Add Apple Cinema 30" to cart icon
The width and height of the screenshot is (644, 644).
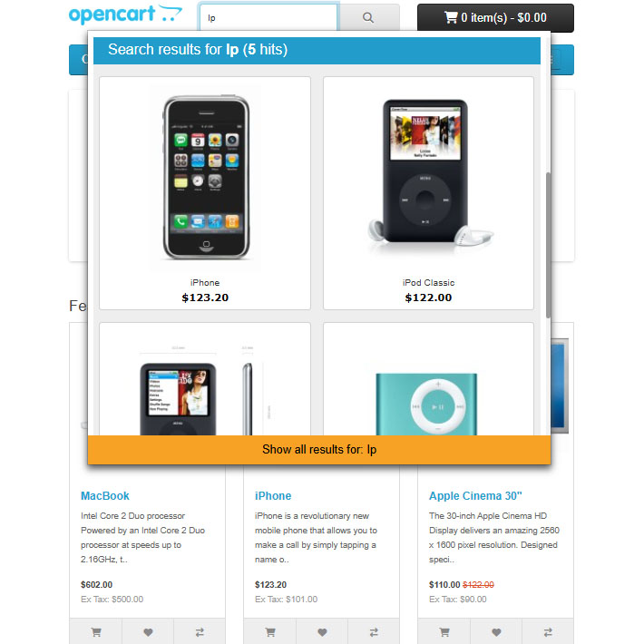tap(444, 631)
